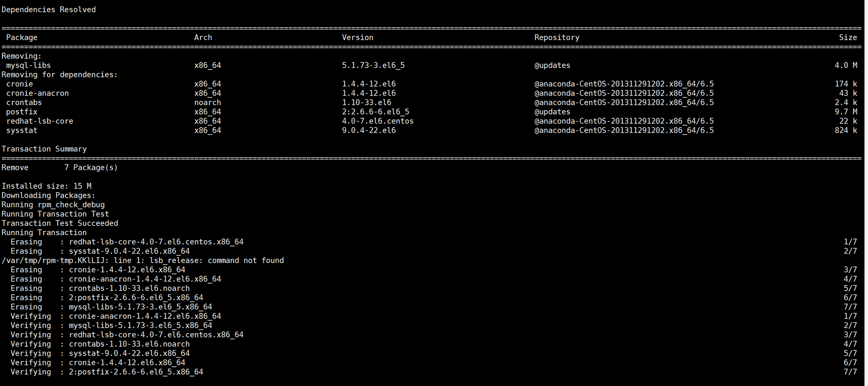Screen dimensions: 868x386
Task: Click the crontabs package name in table
Action: pyautogui.click(x=24, y=102)
